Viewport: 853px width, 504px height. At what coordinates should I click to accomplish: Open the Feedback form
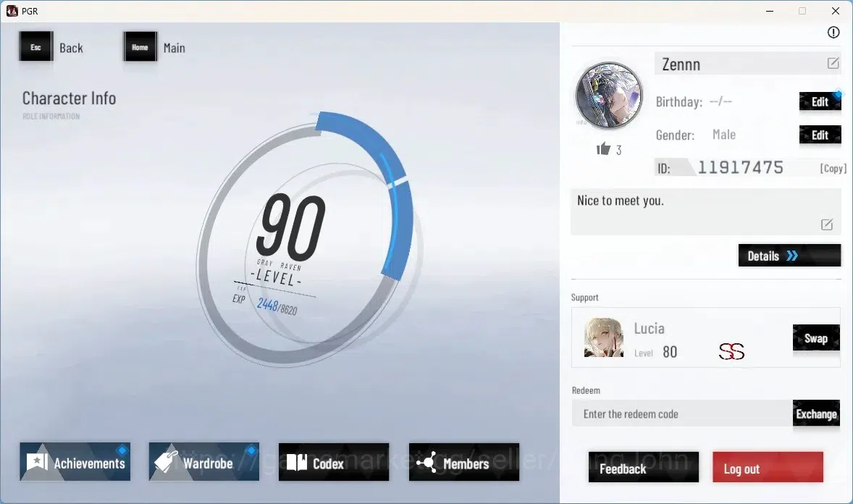click(644, 468)
